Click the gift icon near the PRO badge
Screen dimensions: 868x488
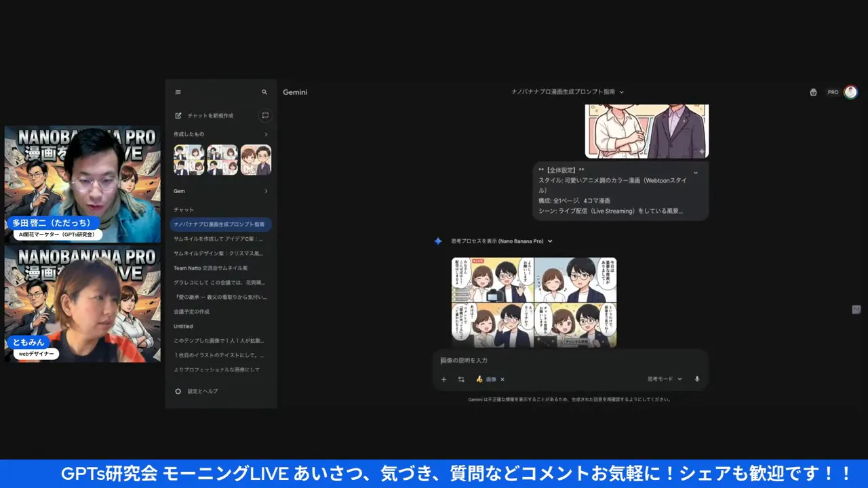[x=813, y=92]
